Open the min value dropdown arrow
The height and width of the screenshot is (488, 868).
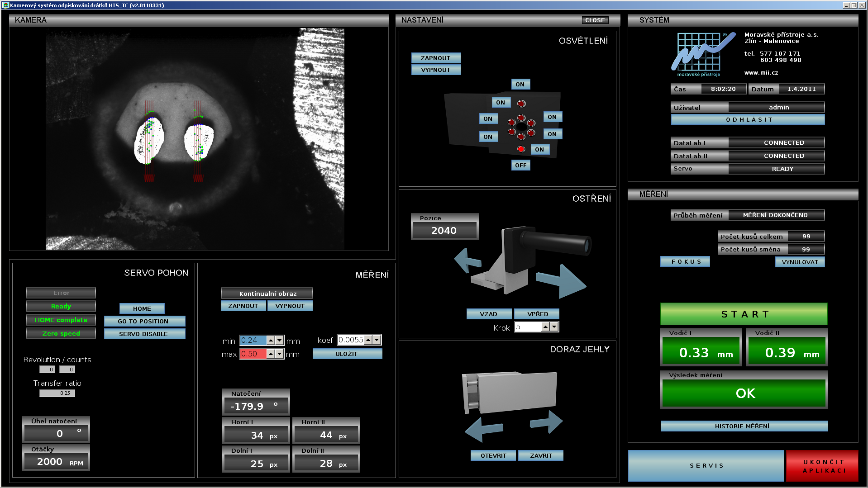(280, 341)
